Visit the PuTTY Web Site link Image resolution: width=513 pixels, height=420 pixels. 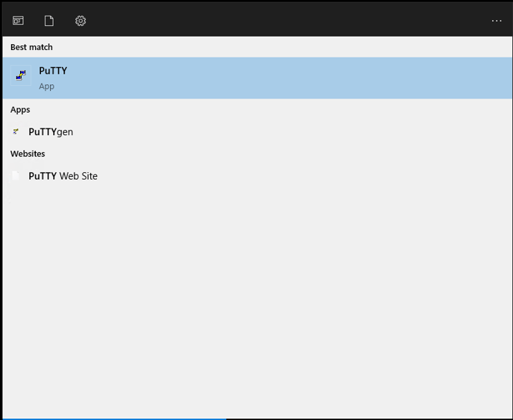(x=63, y=176)
